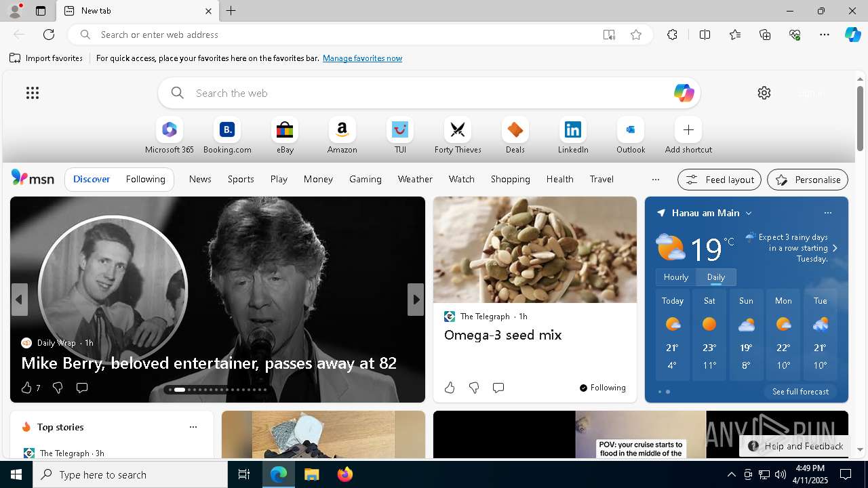Show hidden system tray icons

(731, 474)
